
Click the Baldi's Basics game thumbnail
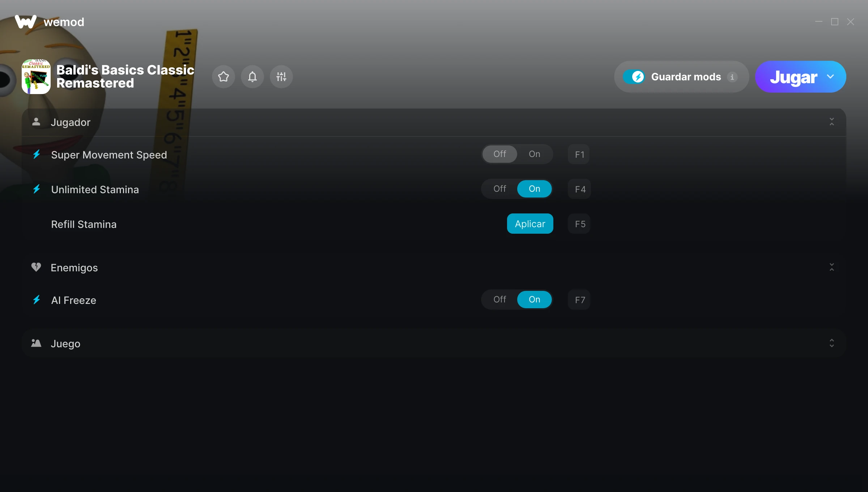36,77
